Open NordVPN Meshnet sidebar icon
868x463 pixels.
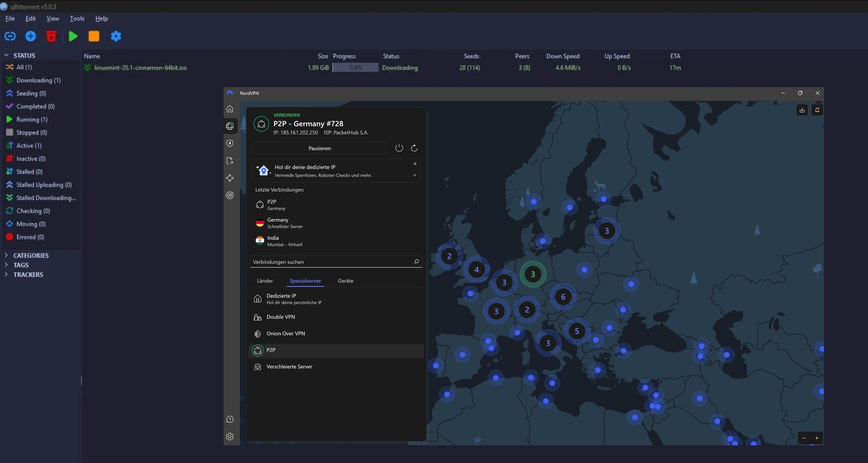click(x=230, y=178)
